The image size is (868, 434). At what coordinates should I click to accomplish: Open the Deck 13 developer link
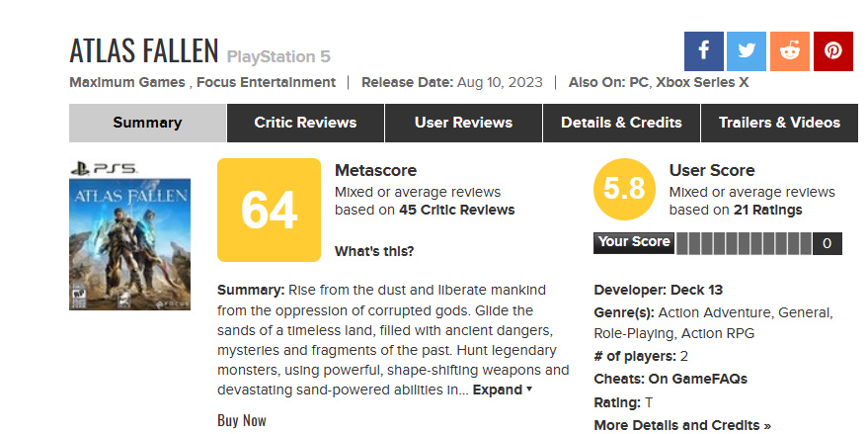tap(696, 290)
